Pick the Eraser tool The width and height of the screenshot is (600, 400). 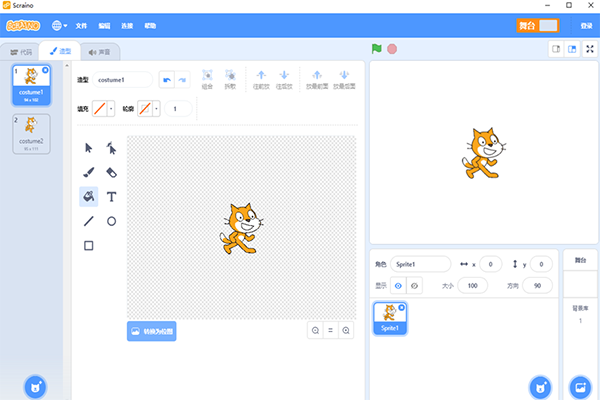[x=111, y=173]
